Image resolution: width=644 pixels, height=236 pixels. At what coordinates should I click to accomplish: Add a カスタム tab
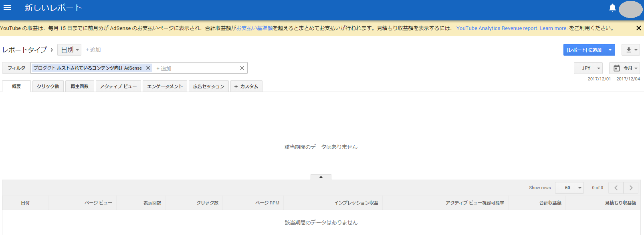point(246,86)
